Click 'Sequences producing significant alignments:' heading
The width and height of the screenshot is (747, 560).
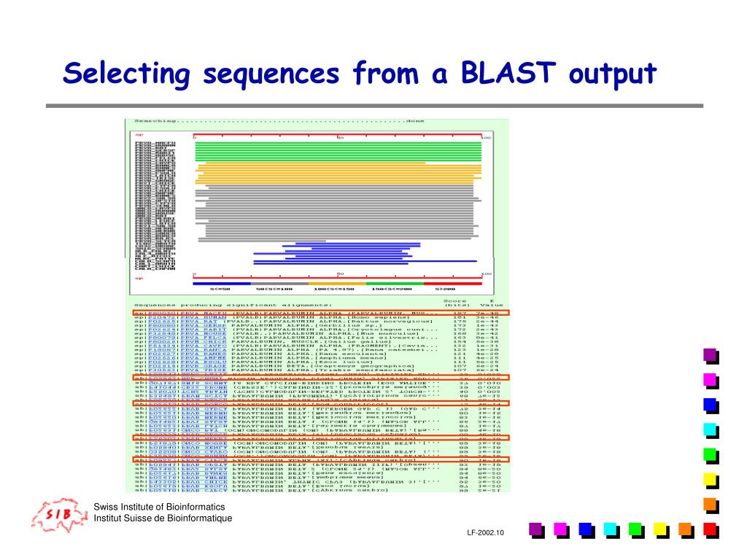pos(233,306)
